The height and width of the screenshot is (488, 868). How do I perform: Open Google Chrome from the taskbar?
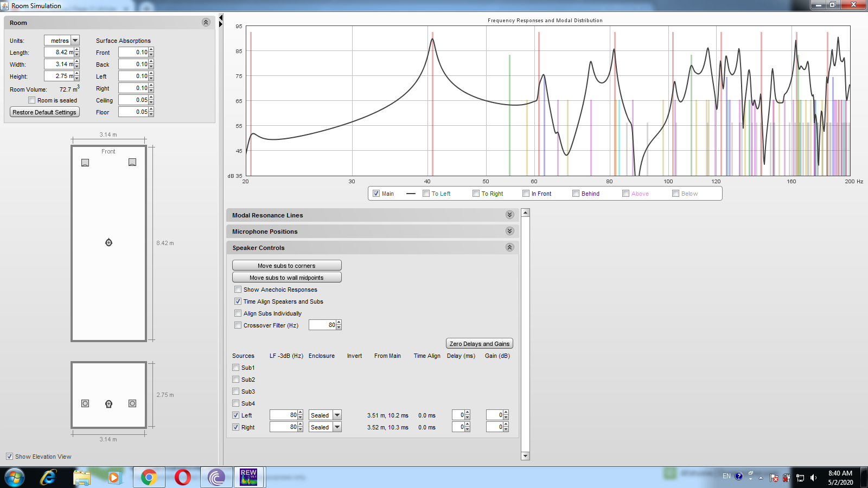[149, 477]
